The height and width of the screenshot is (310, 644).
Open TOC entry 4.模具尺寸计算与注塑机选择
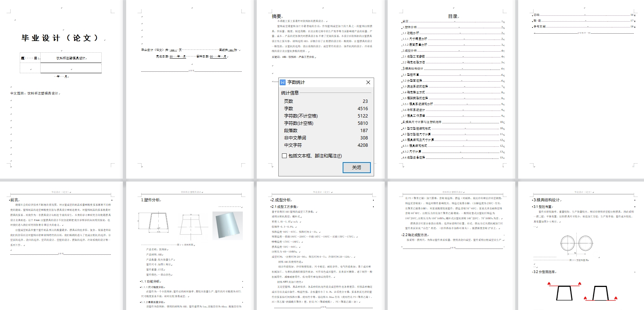click(x=453, y=122)
